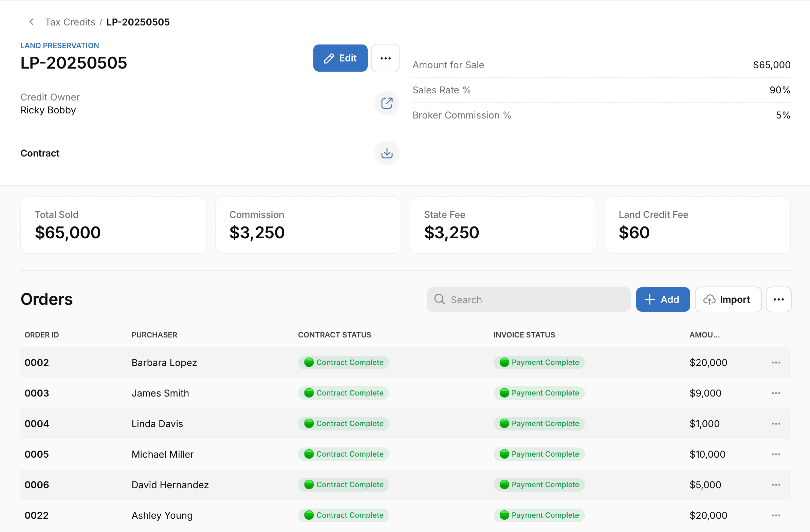The width and height of the screenshot is (810, 532).
Task: Open the more options menu beside Edit
Action: coord(385,58)
